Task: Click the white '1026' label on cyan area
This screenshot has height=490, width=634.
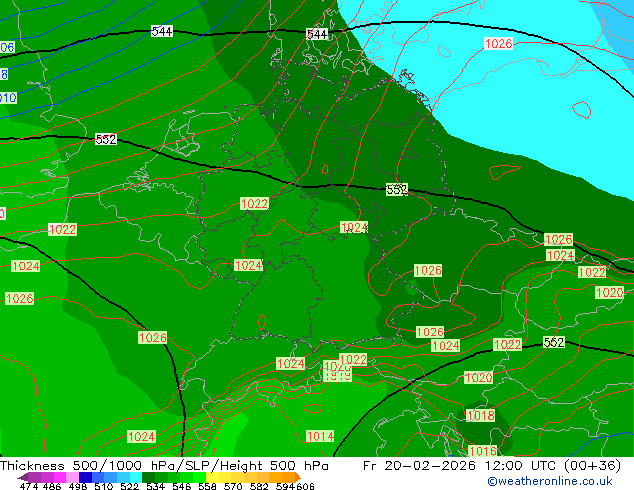Action: (x=498, y=43)
